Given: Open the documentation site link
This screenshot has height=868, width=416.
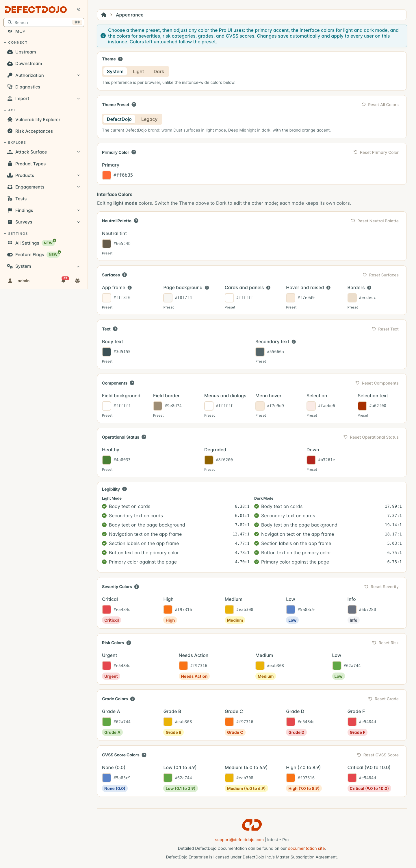Looking at the screenshot, I should click(x=306, y=848).
